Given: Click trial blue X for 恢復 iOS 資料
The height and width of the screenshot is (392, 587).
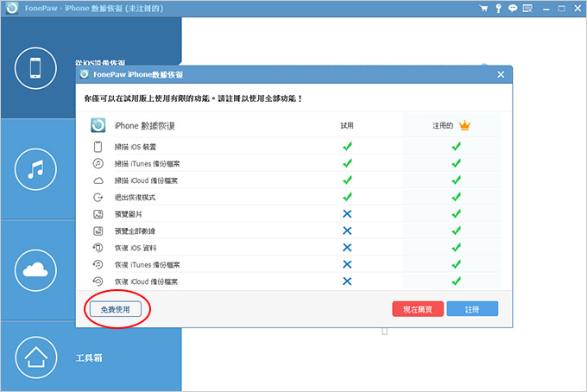Looking at the screenshot, I should coord(347,248).
